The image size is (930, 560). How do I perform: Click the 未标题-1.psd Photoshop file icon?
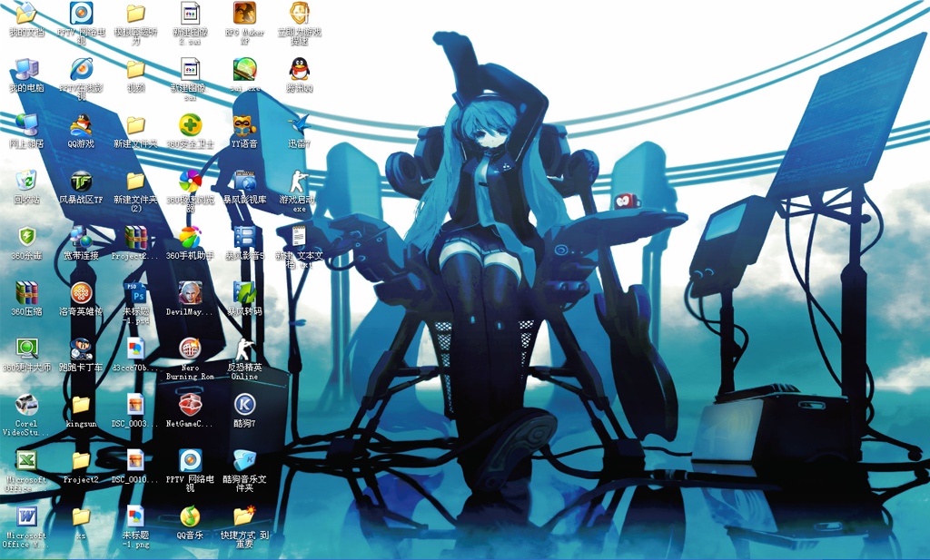[x=136, y=292]
